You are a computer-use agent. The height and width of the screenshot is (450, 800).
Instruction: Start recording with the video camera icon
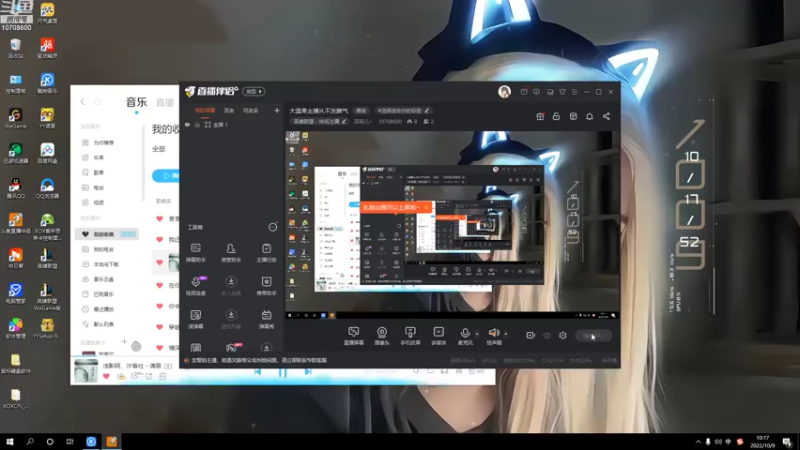tap(530, 335)
